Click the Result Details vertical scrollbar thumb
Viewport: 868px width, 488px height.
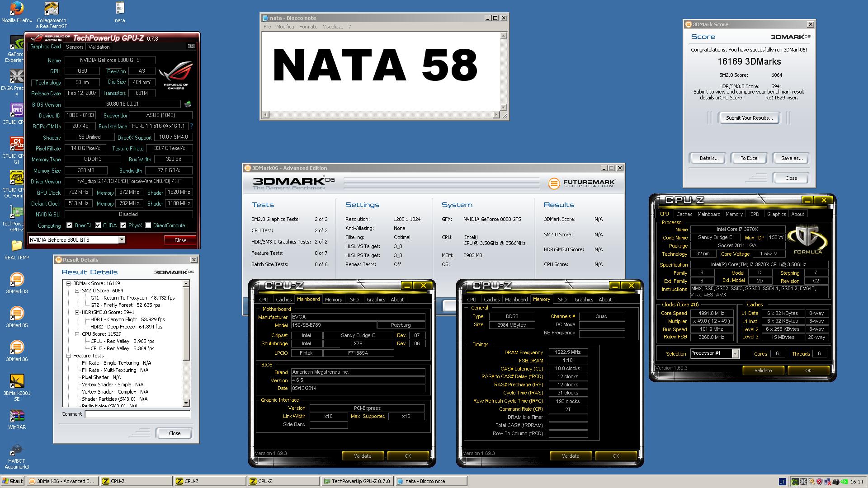tap(186, 324)
